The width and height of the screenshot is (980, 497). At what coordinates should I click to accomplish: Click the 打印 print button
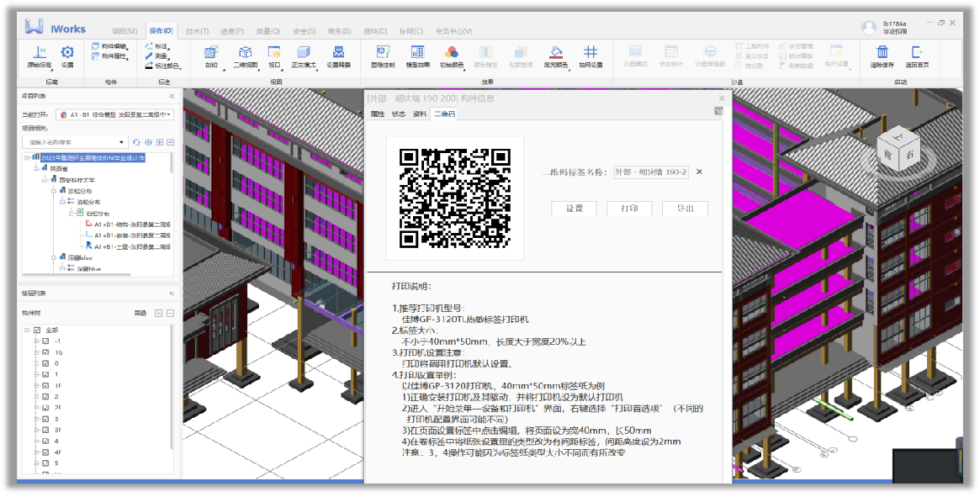tap(629, 209)
